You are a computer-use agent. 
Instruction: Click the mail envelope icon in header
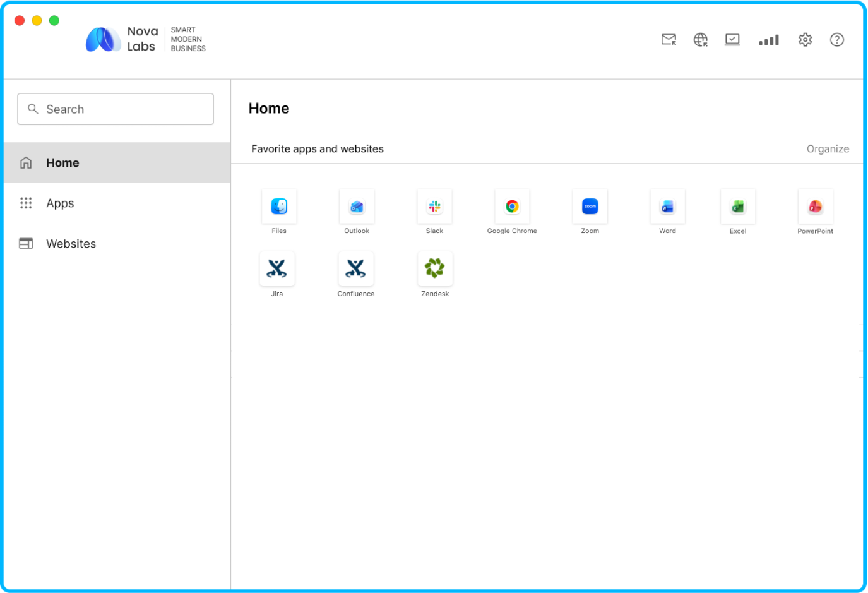point(669,40)
